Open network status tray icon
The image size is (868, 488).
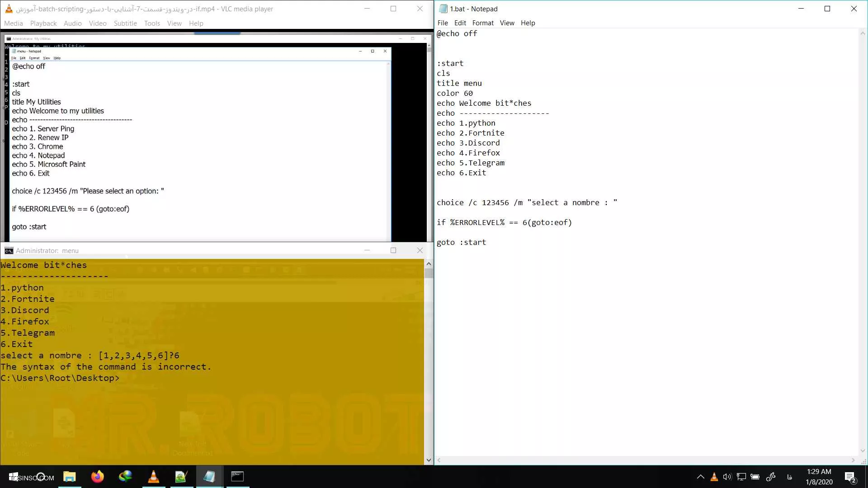(741, 477)
